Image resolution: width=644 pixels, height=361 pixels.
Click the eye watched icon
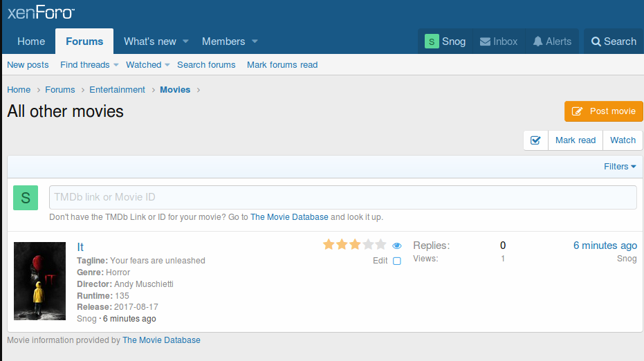click(x=397, y=246)
